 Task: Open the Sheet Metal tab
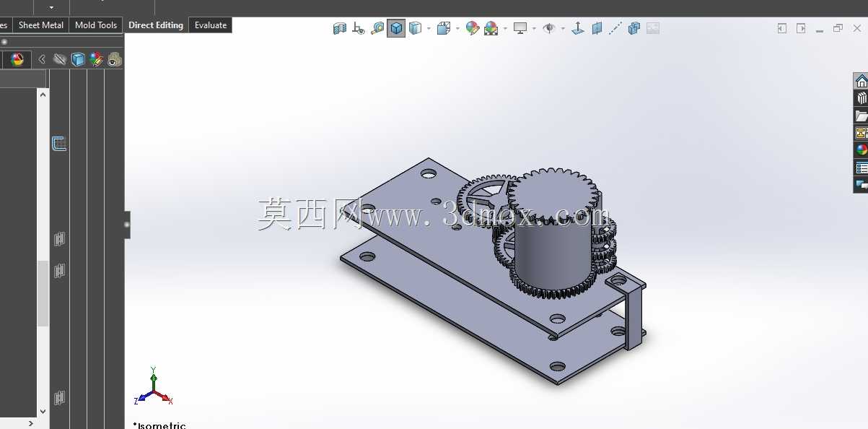tap(41, 25)
